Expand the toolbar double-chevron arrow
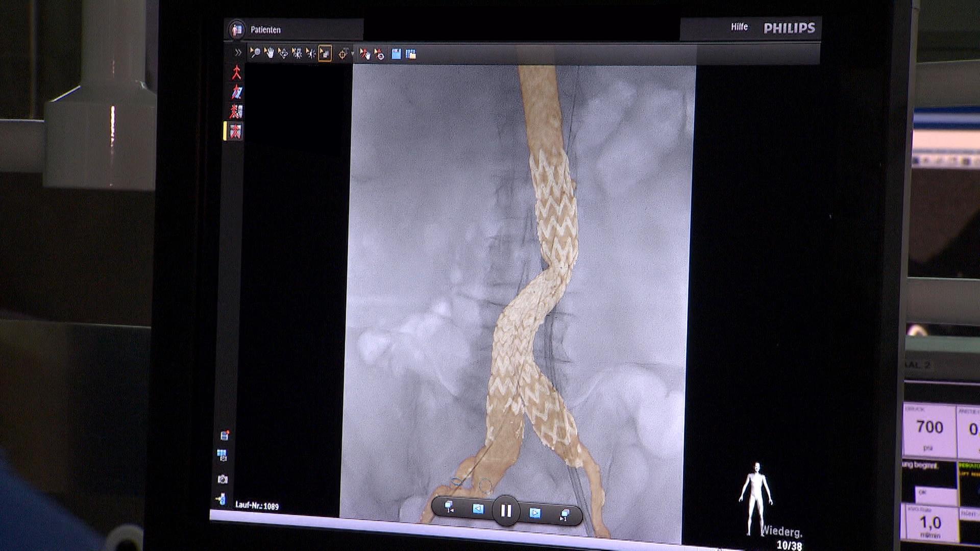Image resolution: width=980 pixels, height=551 pixels. point(238,53)
